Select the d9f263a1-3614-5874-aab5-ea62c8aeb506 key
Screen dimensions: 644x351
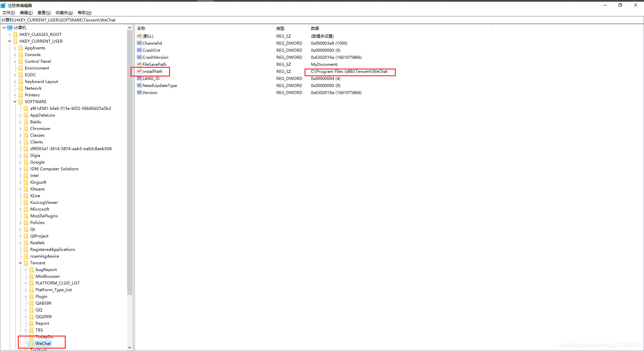pyautogui.click(x=71, y=148)
